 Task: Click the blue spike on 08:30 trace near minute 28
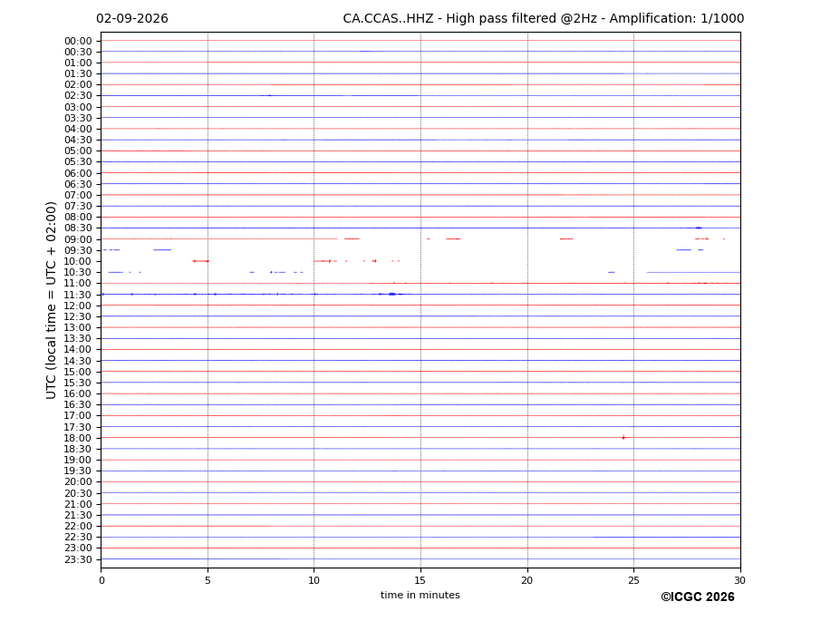(x=698, y=228)
